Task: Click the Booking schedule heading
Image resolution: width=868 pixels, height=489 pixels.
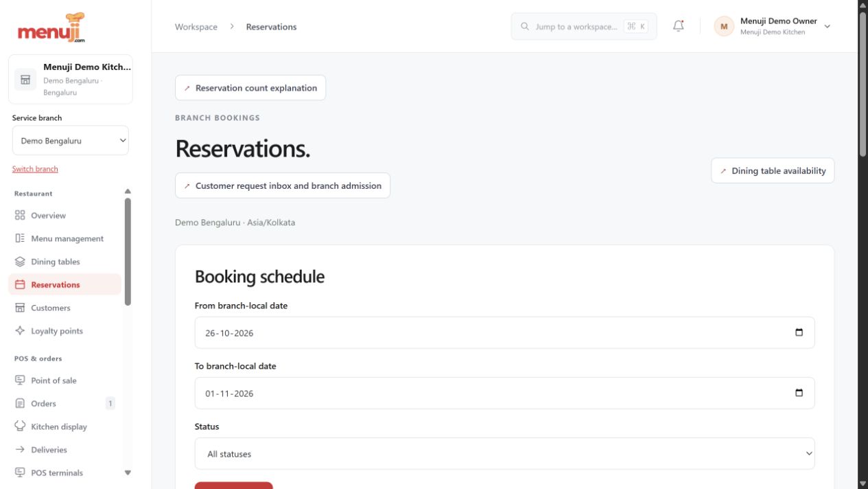Action: click(x=260, y=277)
